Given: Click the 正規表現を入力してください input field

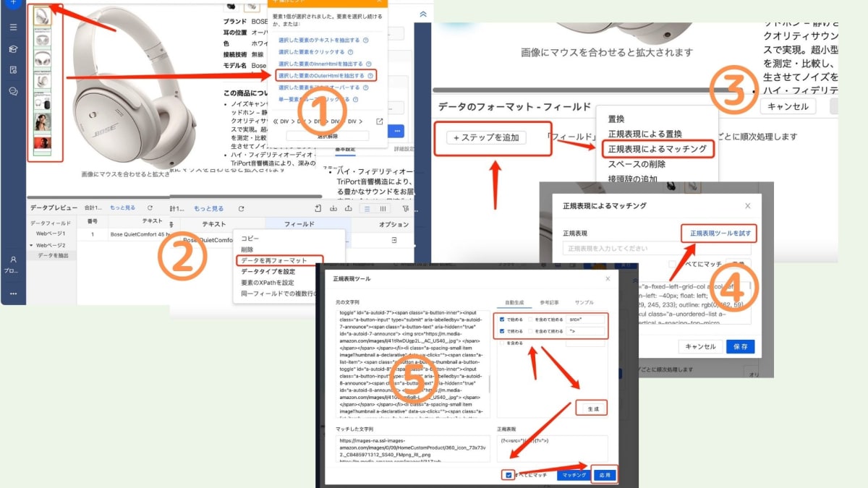Looking at the screenshot, I should pyautogui.click(x=657, y=248).
